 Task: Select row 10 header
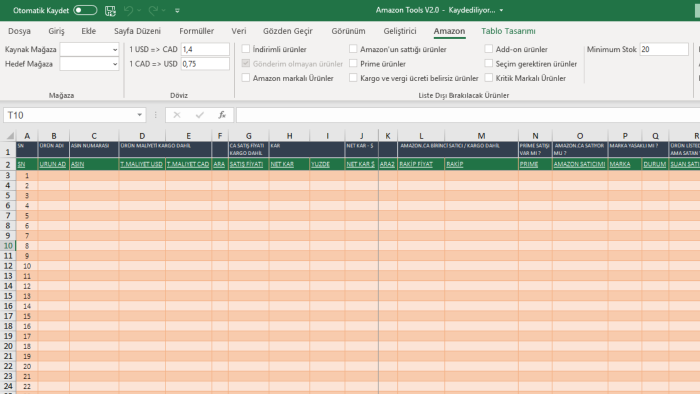point(8,245)
